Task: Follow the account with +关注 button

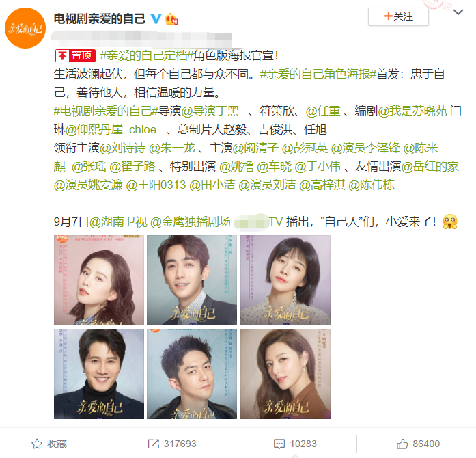Action: (x=398, y=16)
